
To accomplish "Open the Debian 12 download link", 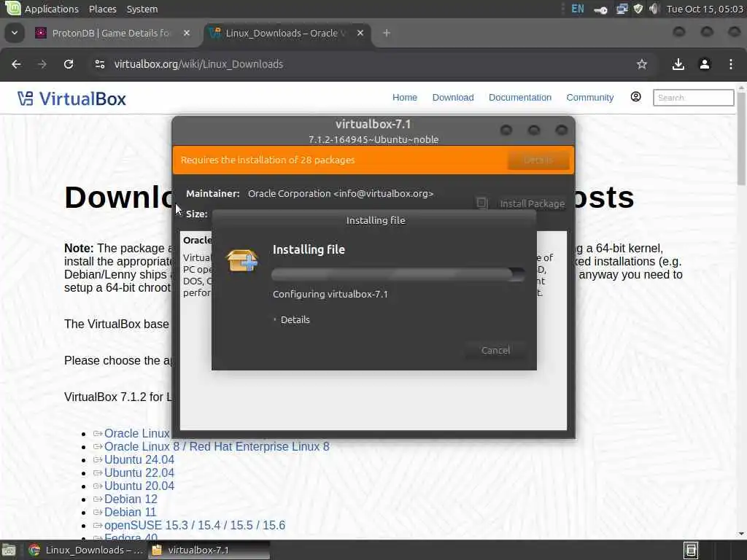I will coord(131,499).
